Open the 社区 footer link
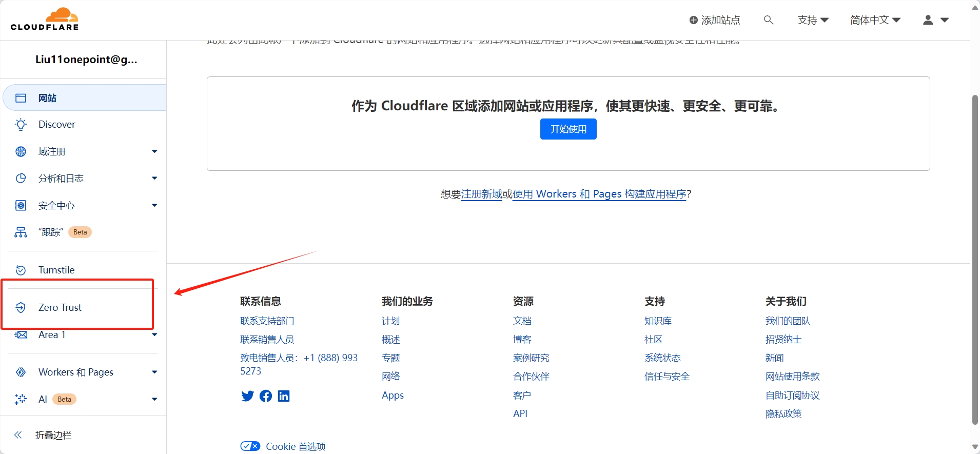The height and width of the screenshot is (454, 980). click(653, 340)
